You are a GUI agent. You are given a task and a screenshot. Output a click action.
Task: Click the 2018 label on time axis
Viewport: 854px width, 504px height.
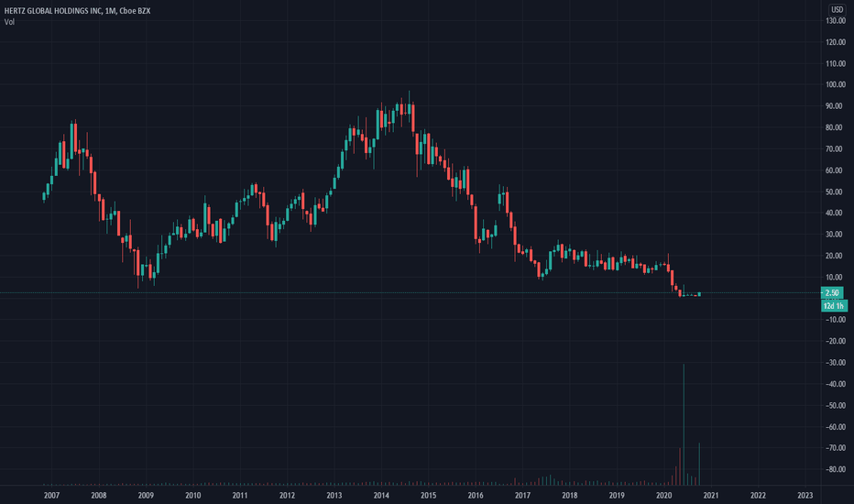(570, 495)
